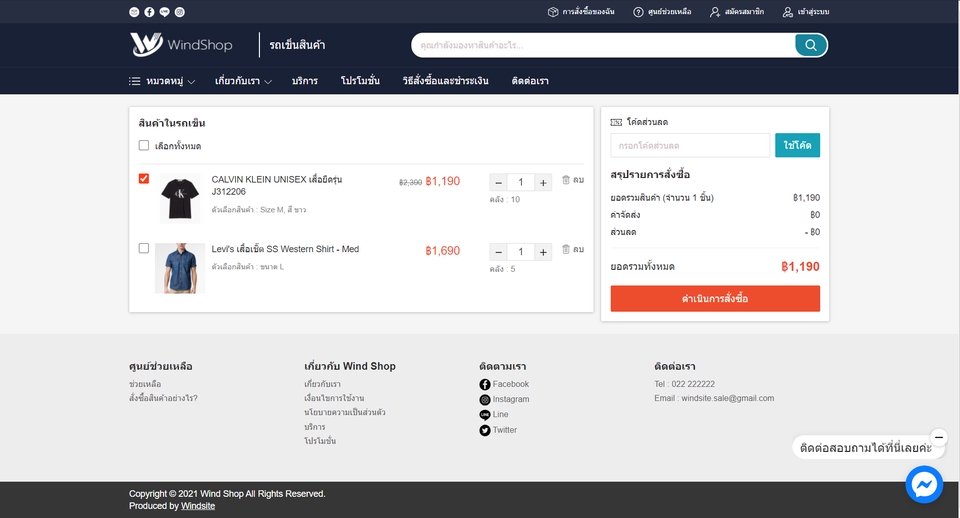Focus the product search field
This screenshot has height=518, width=960.
[603, 45]
